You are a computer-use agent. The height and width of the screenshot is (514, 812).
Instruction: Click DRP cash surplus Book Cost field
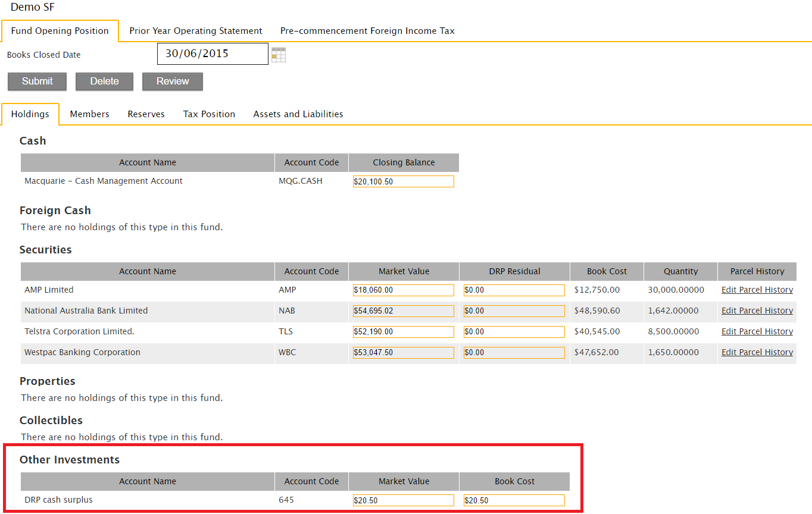coord(514,500)
